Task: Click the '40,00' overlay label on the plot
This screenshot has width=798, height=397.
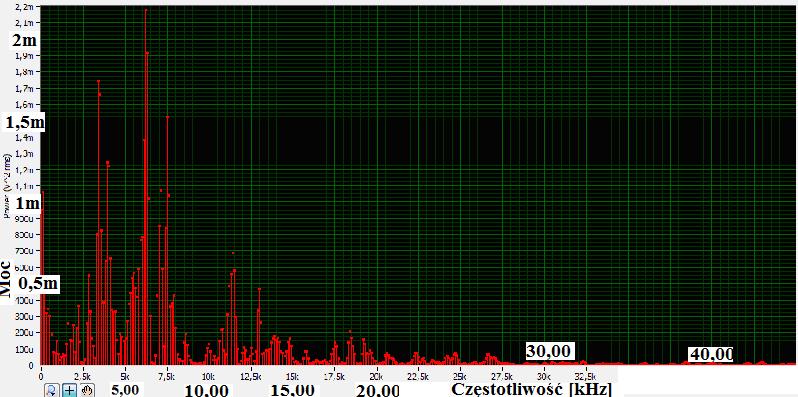Action: point(711,354)
